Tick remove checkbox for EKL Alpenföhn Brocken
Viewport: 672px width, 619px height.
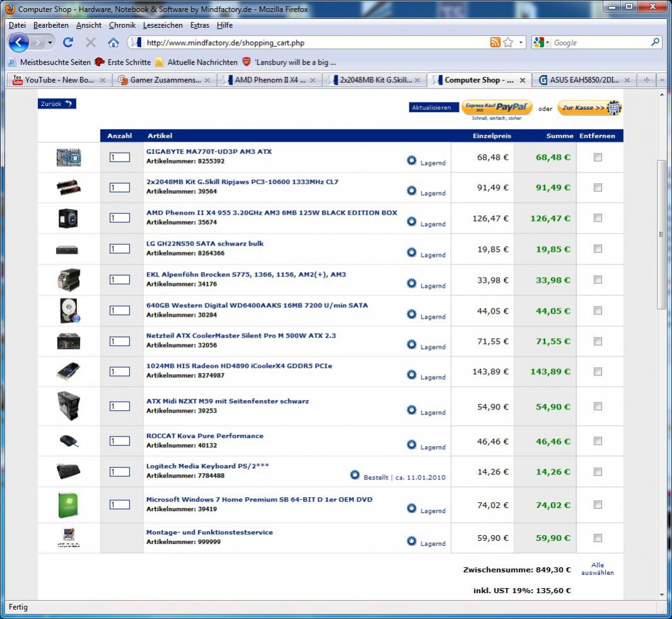pos(598,280)
